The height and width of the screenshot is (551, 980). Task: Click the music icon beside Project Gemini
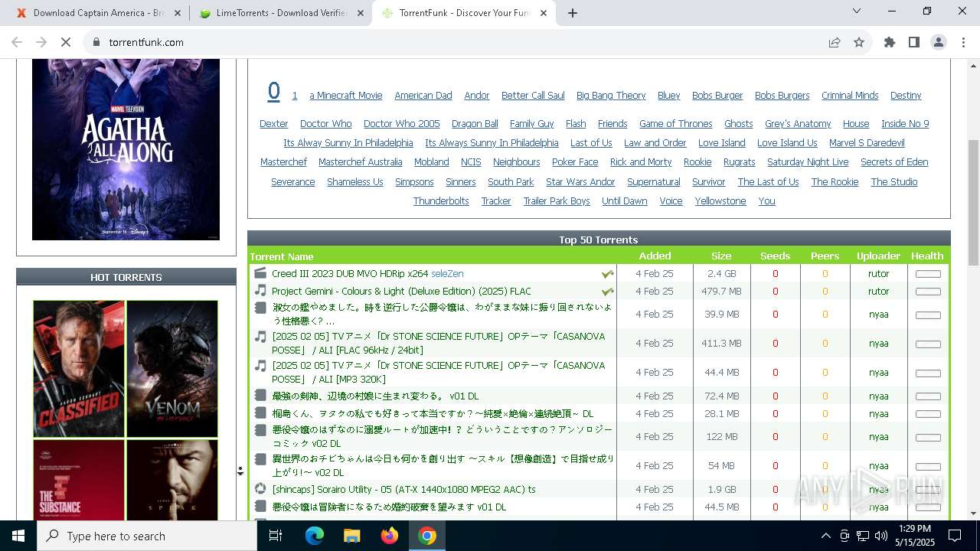[x=260, y=291]
